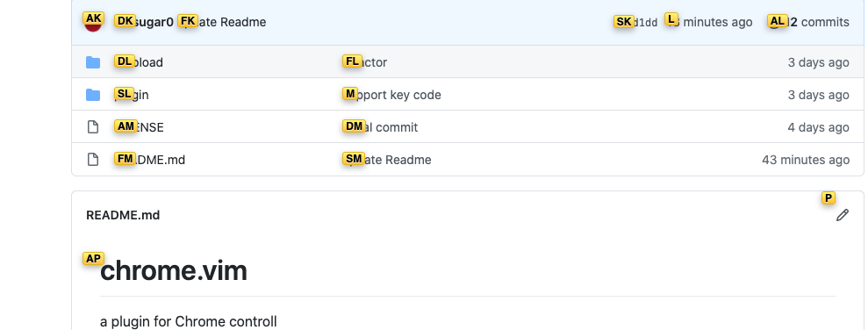Open the latest commit message 'Update Readme' in header

click(x=222, y=22)
